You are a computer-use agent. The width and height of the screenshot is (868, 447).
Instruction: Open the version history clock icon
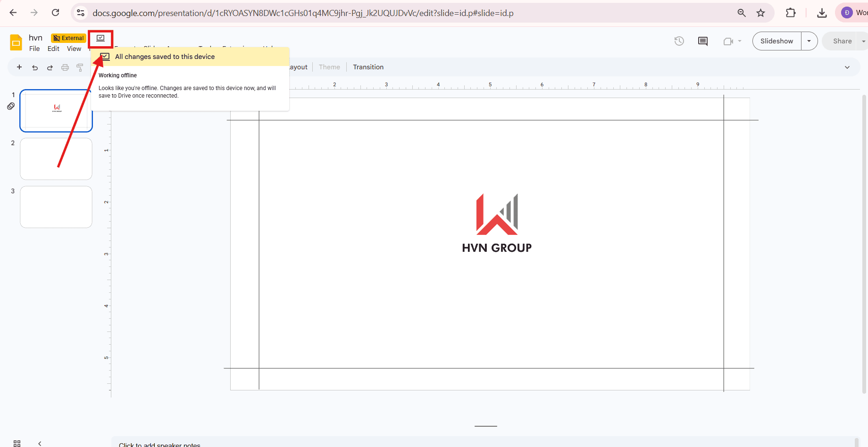(679, 41)
